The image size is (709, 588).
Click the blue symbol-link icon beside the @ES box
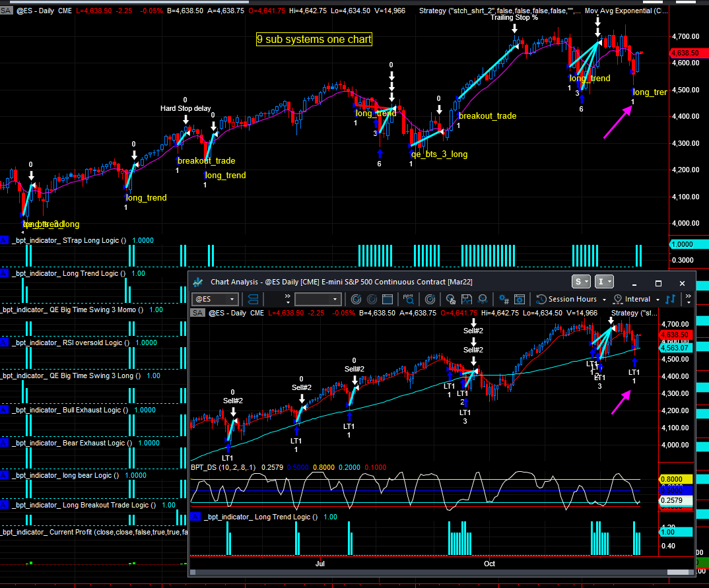point(253,299)
